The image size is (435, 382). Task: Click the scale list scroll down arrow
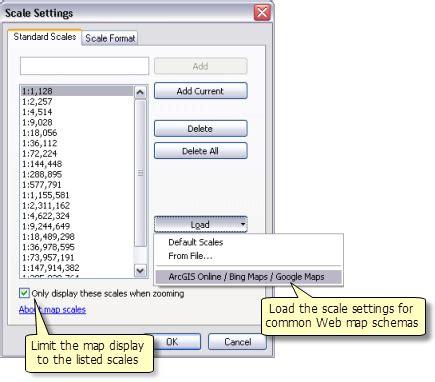140,270
